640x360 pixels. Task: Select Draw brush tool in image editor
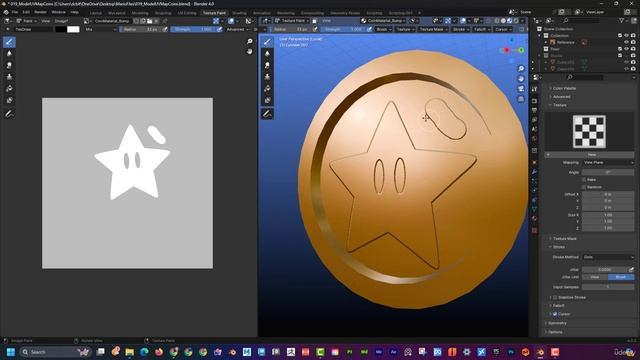click(x=9, y=42)
